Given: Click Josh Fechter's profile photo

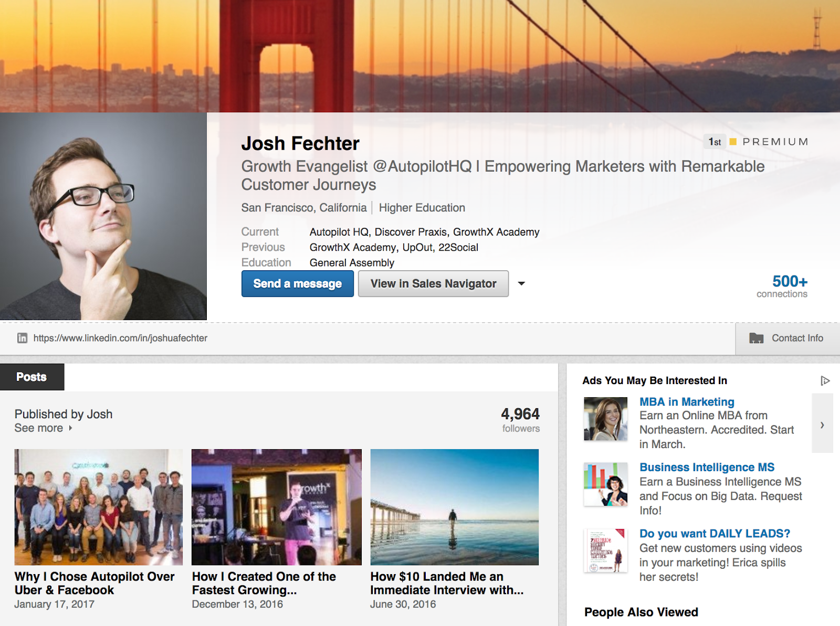Looking at the screenshot, I should pyautogui.click(x=103, y=216).
